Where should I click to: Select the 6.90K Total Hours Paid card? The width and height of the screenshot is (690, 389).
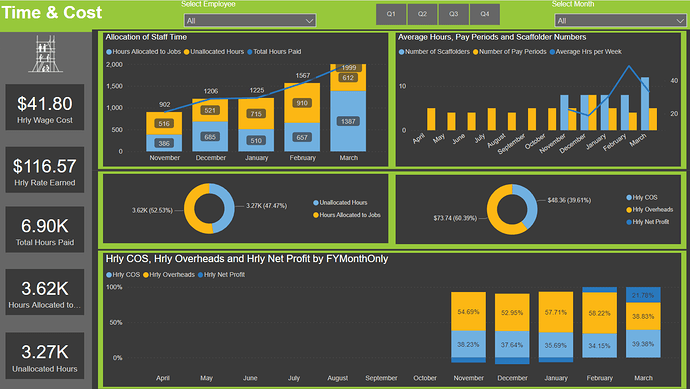(x=44, y=230)
